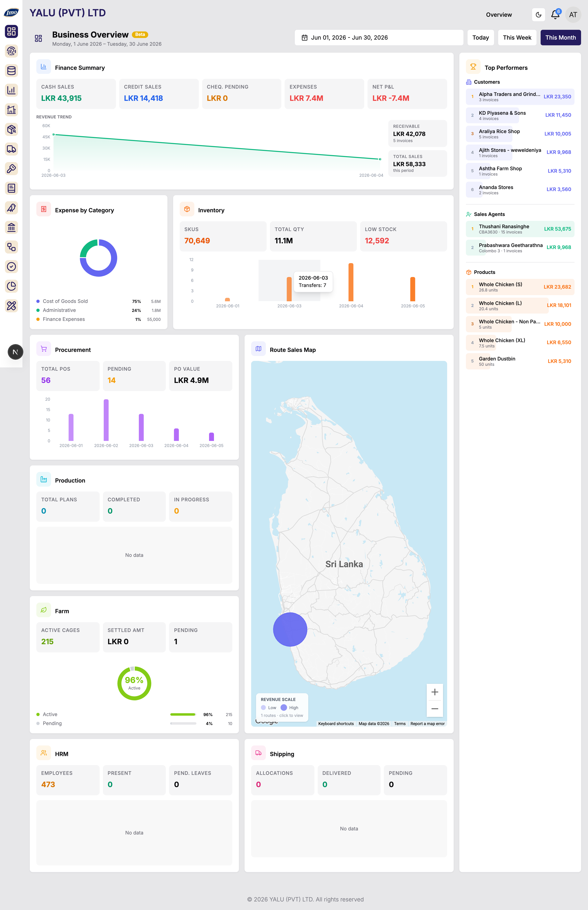The image size is (588, 910).
Task: Select the This Month range button
Action: click(x=560, y=37)
